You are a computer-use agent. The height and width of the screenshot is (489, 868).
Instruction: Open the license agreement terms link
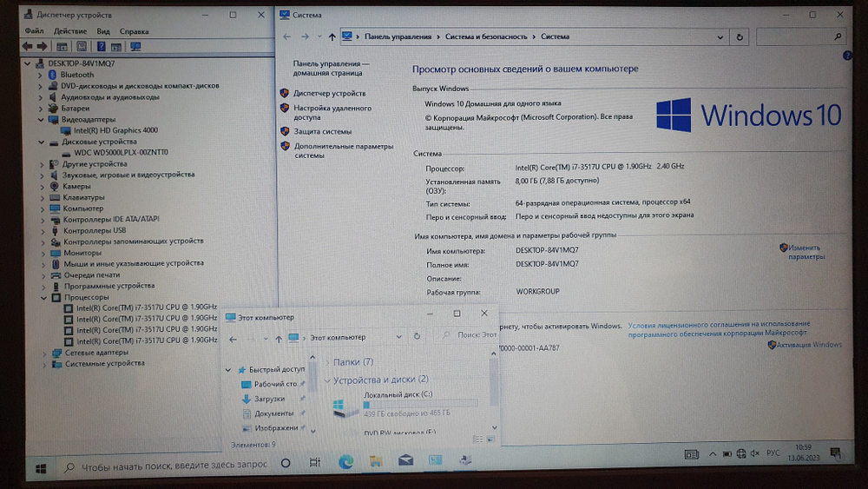(x=719, y=327)
